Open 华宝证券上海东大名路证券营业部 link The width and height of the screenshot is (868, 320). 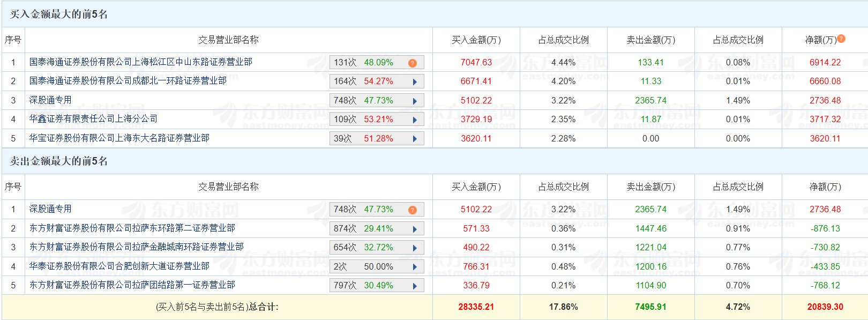(119, 138)
